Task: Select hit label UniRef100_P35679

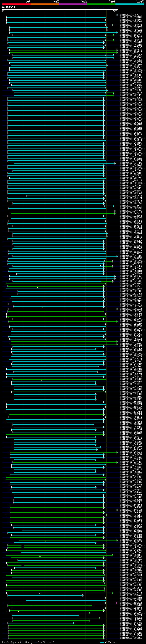Action: coord(131,236)
